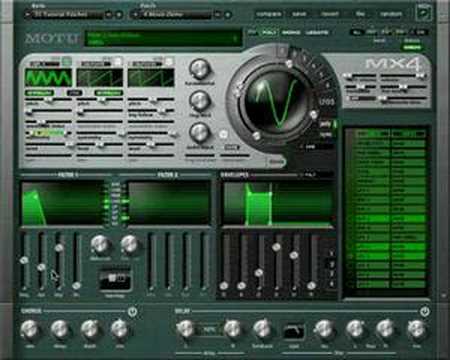
Task: Click the bottom mixer section knob
Action: click(200, 132)
